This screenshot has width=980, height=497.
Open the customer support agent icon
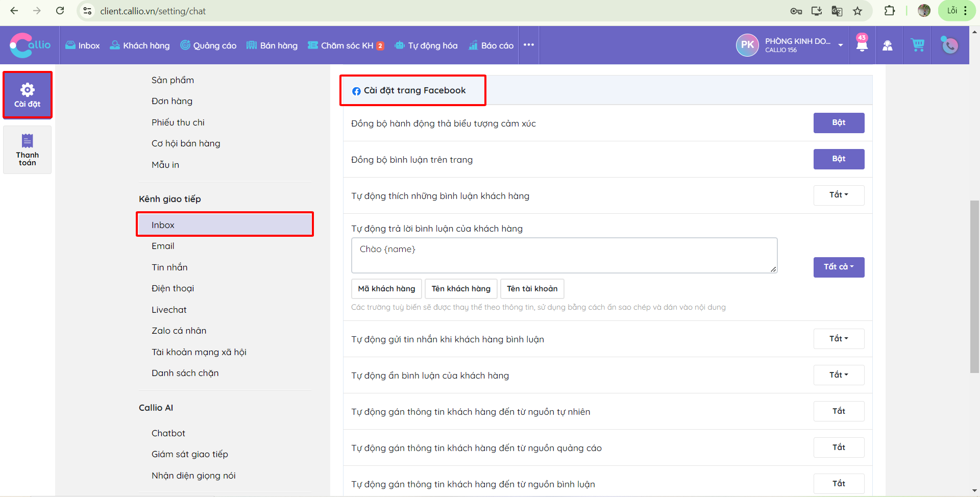click(888, 45)
